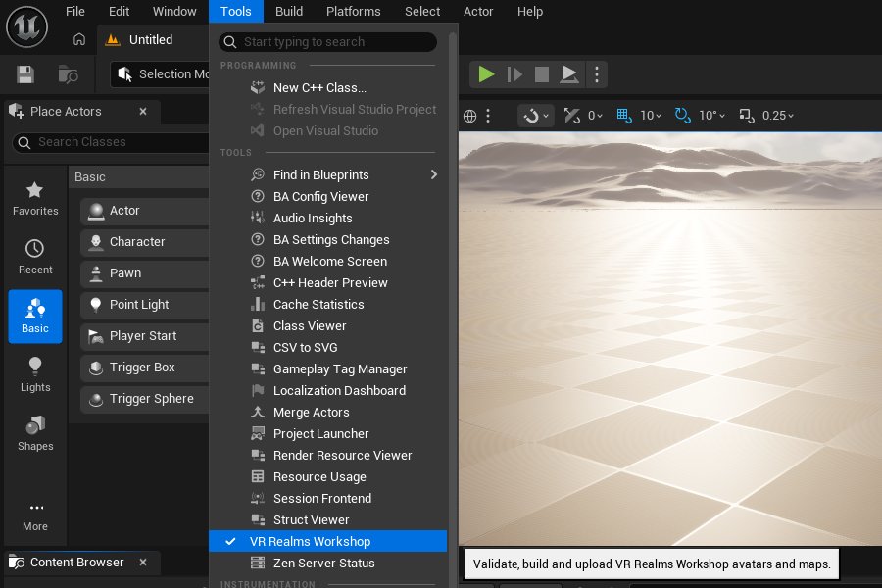Open Audio Insights tool
882x588 pixels.
point(328,219)
